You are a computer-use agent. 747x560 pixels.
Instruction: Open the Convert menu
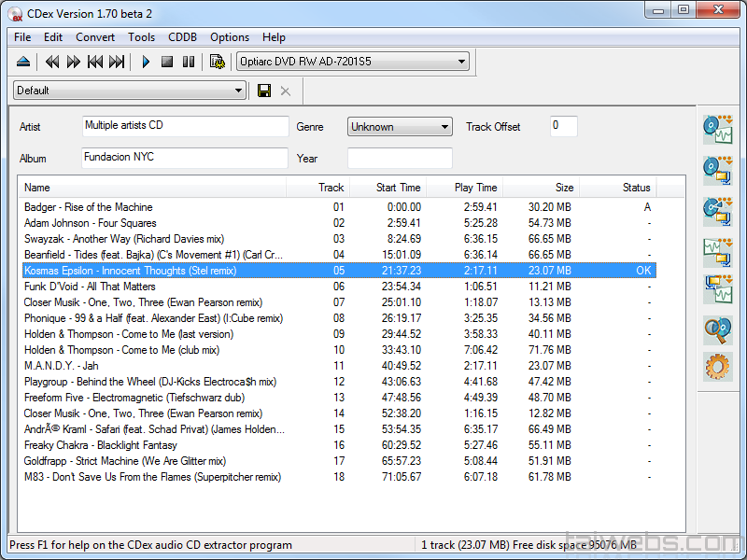95,37
